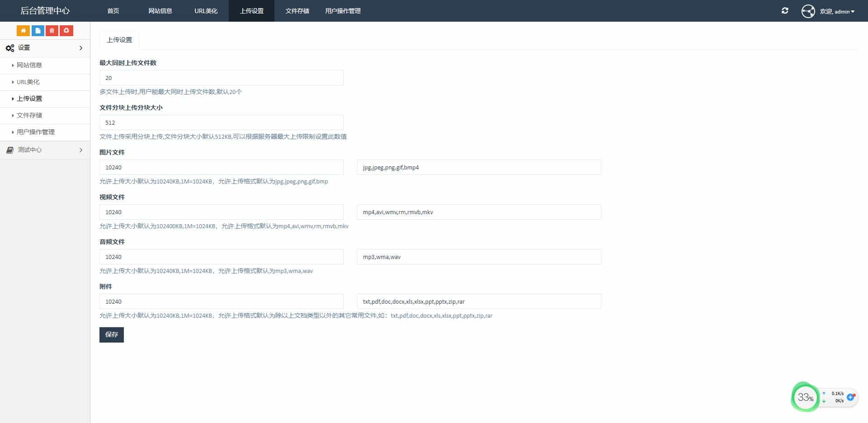The width and height of the screenshot is (868, 423).
Task: Click the 后台管理中心 title link
Action: tap(45, 11)
